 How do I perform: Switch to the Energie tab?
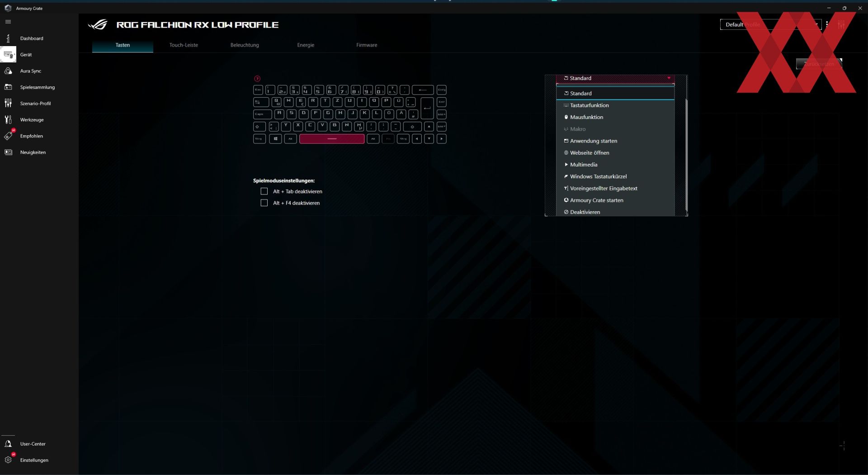tap(306, 45)
